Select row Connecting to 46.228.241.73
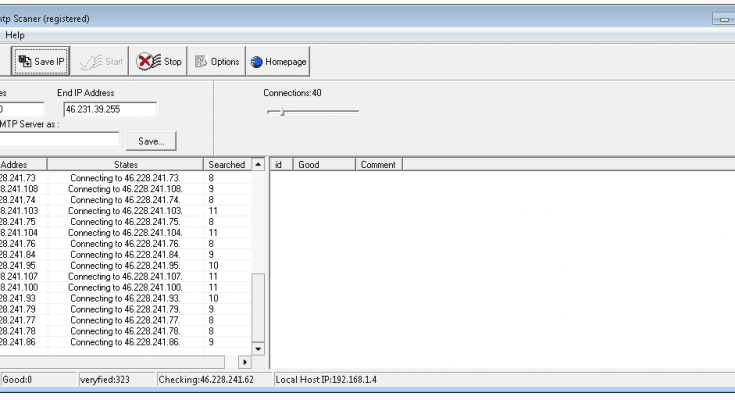Image resolution: width=735 pixels, height=400 pixels. [x=125, y=177]
